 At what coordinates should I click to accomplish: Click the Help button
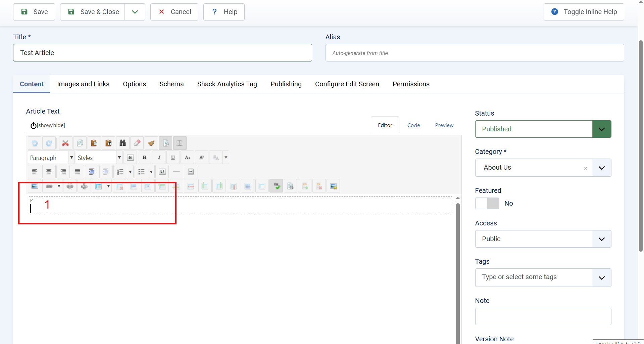click(x=224, y=12)
